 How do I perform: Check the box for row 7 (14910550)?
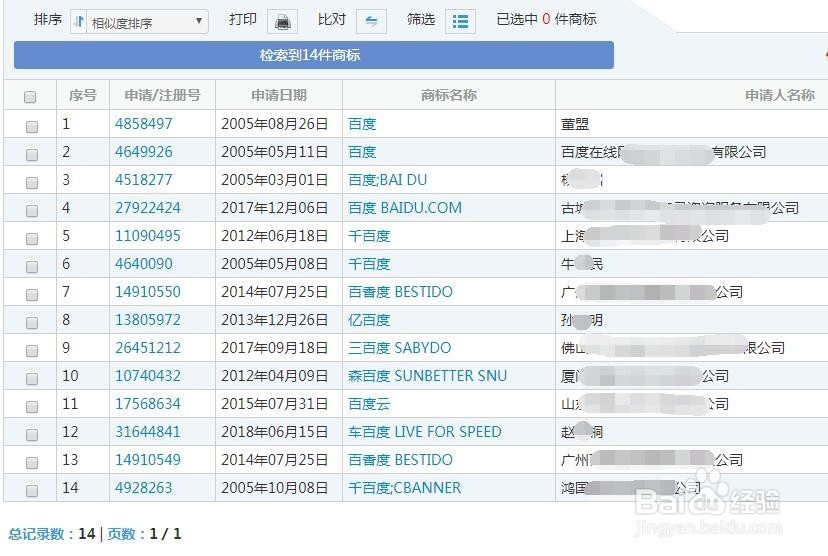(x=32, y=294)
